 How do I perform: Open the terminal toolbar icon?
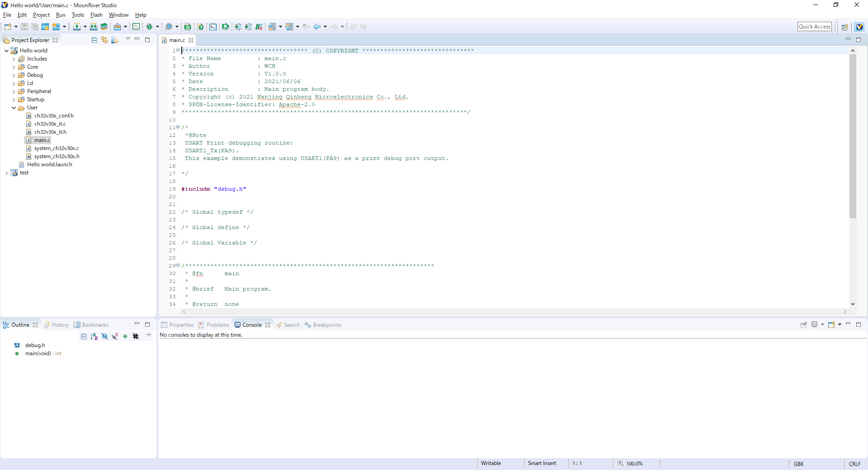pyautogui.click(x=213, y=27)
